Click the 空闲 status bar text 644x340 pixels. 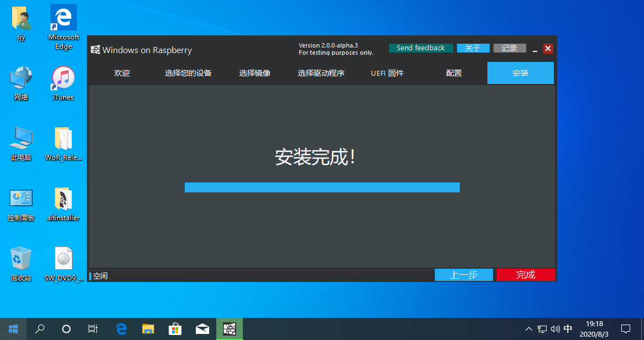pyautogui.click(x=100, y=276)
